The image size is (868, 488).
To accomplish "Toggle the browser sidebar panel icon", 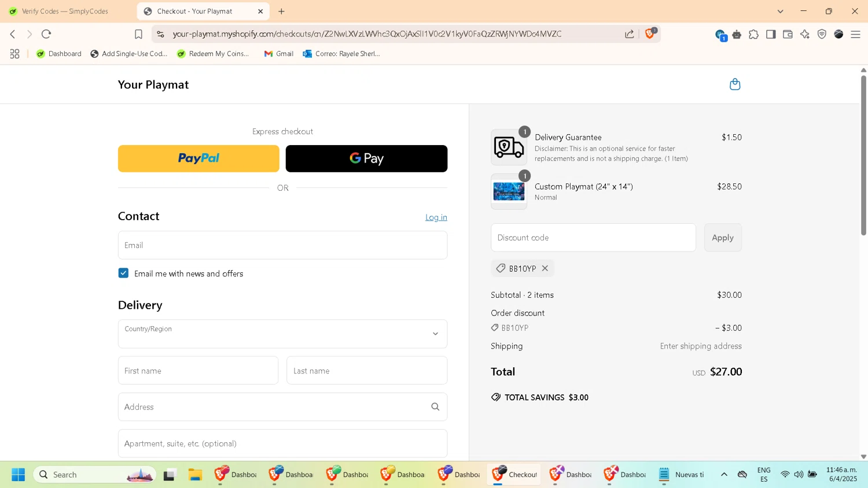I will tap(771, 35).
